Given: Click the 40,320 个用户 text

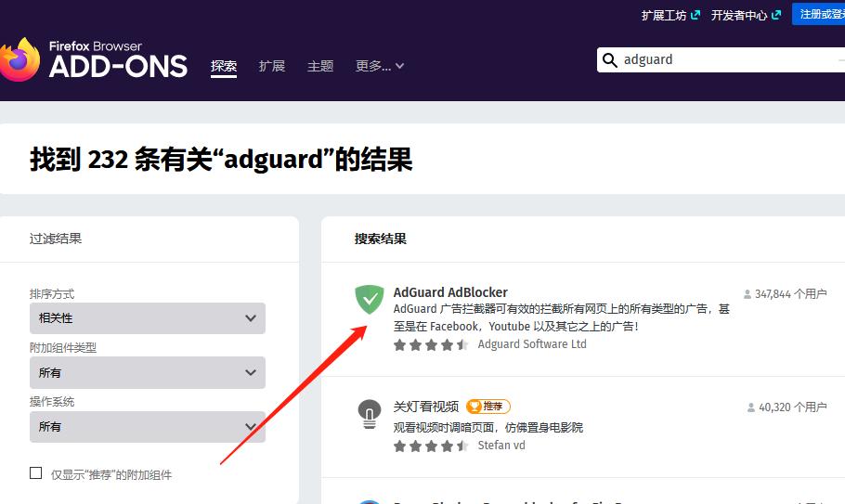Looking at the screenshot, I should [793, 407].
